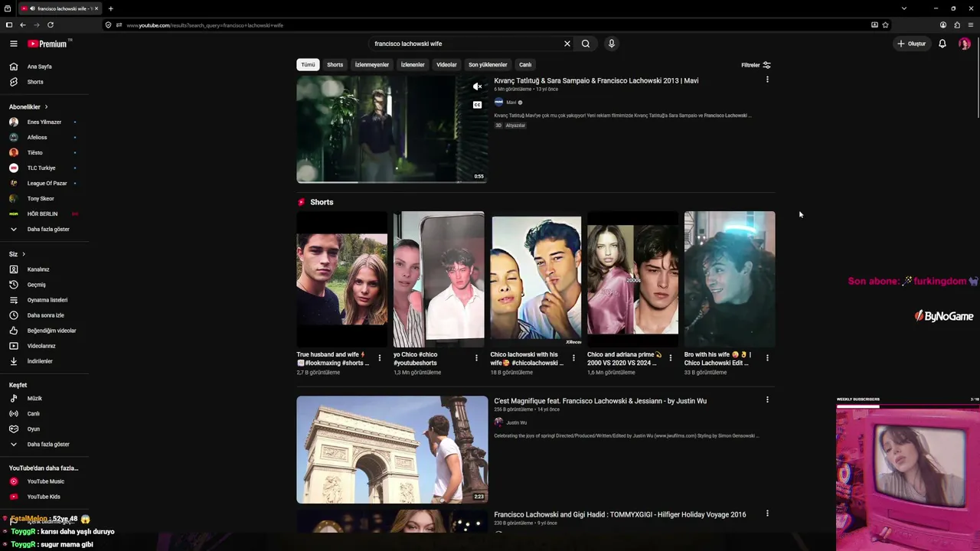Seek on the Mavi preview progress bar
This screenshot has width=980, height=551.
392,182
